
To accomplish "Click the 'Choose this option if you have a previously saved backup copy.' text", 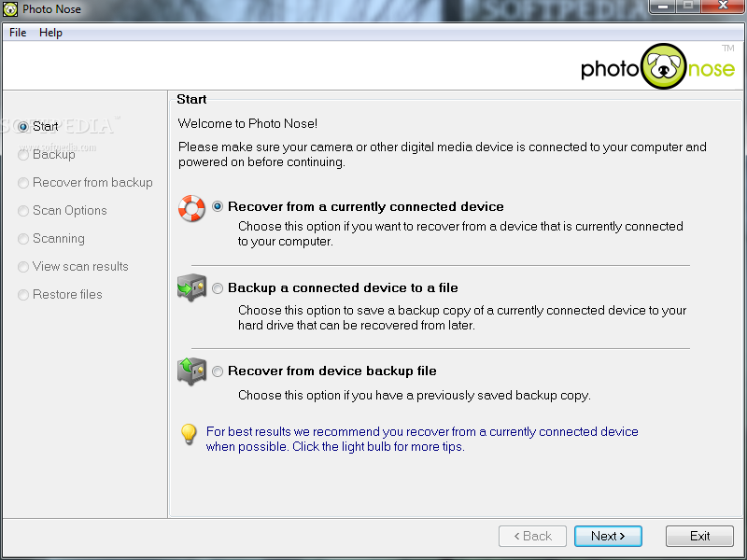I will tap(415, 395).
